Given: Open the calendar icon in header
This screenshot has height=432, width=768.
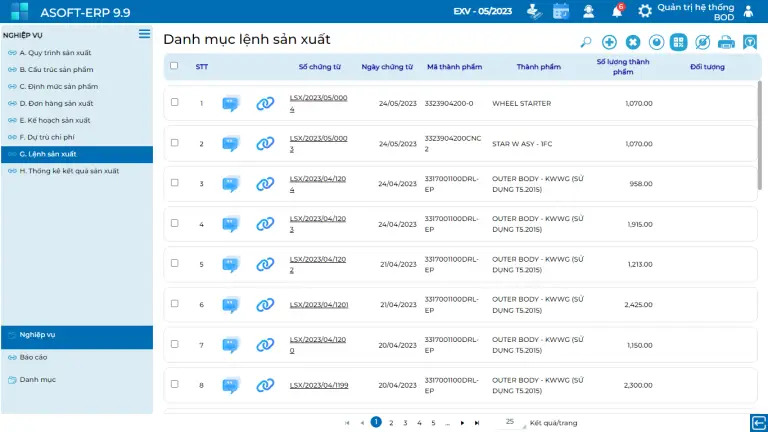Looking at the screenshot, I should click(x=561, y=11).
